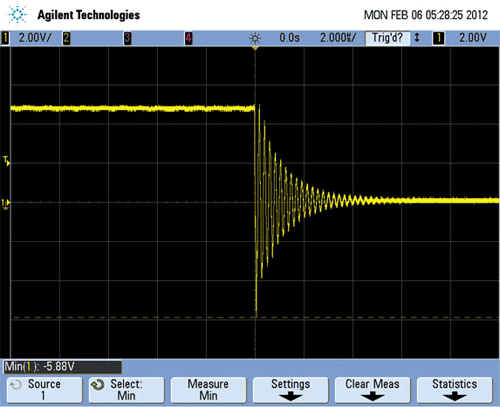The image size is (500, 407).
Task: Expand the Clear Meas softkey menu
Action: coord(372,390)
